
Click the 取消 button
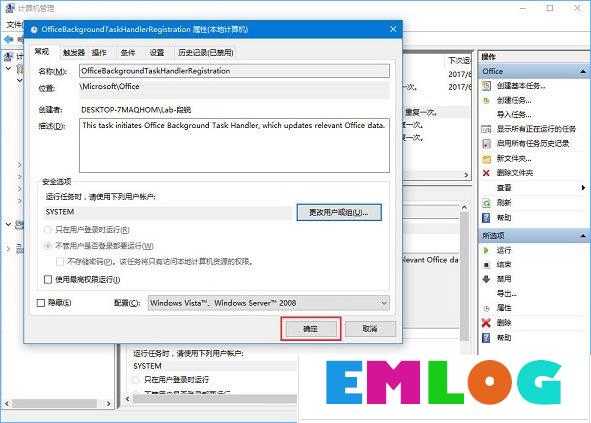point(370,329)
